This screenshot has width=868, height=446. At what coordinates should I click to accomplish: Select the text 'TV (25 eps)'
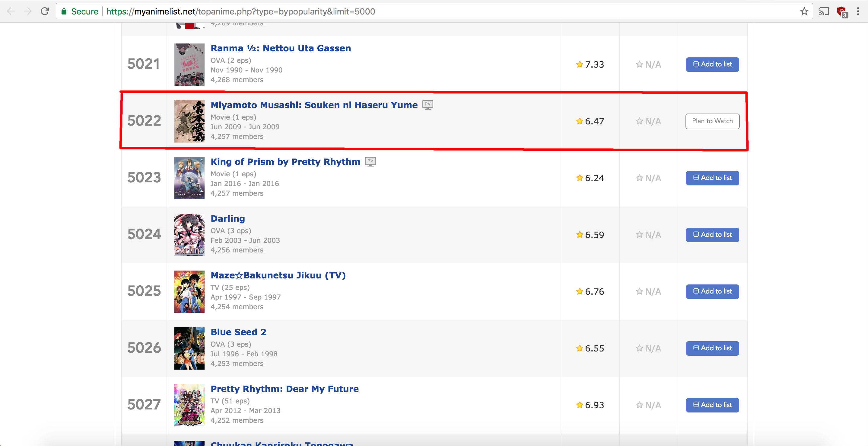click(x=230, y=287)
